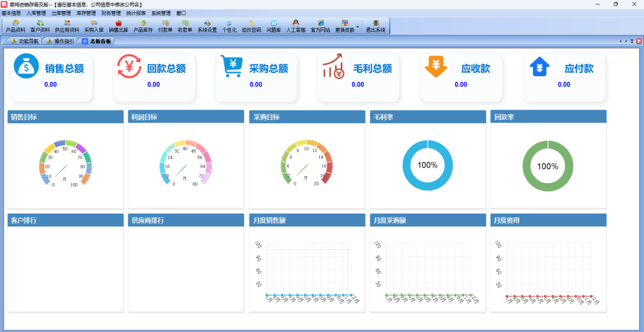Switch to the 操作指引 tab
The image size is (644, 332).
click(x=60, y=41)
